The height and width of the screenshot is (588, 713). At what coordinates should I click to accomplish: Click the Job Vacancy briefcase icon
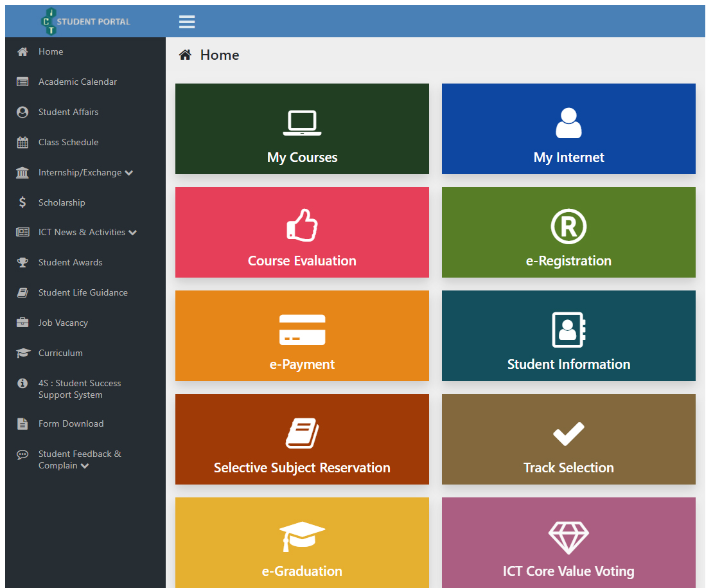[22, 323]
